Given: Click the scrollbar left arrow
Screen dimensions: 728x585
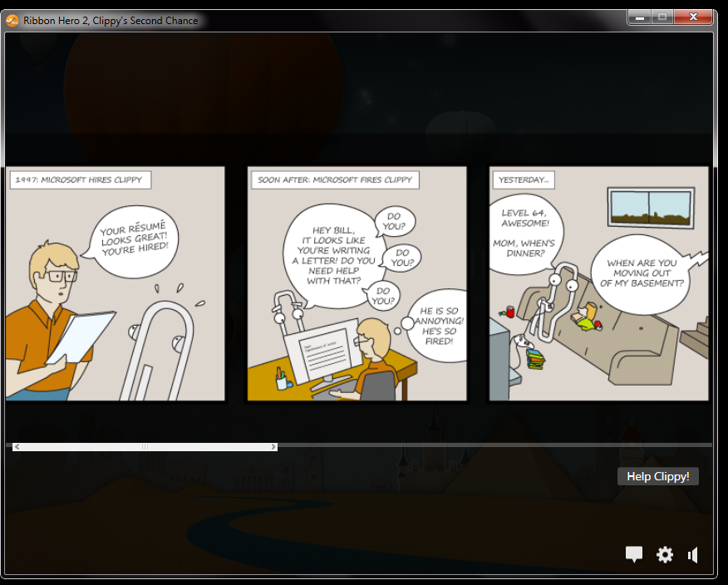Looking at the screenshot, I should point(17,446).
